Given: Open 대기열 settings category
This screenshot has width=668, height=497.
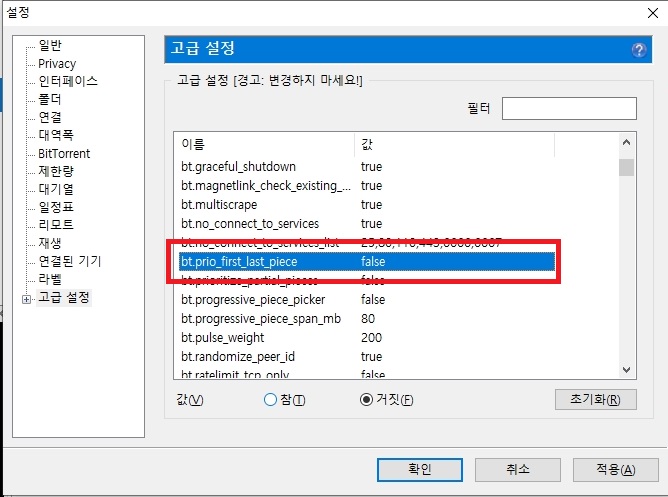Looking at the screenshot, I should [x=56, y=189].
